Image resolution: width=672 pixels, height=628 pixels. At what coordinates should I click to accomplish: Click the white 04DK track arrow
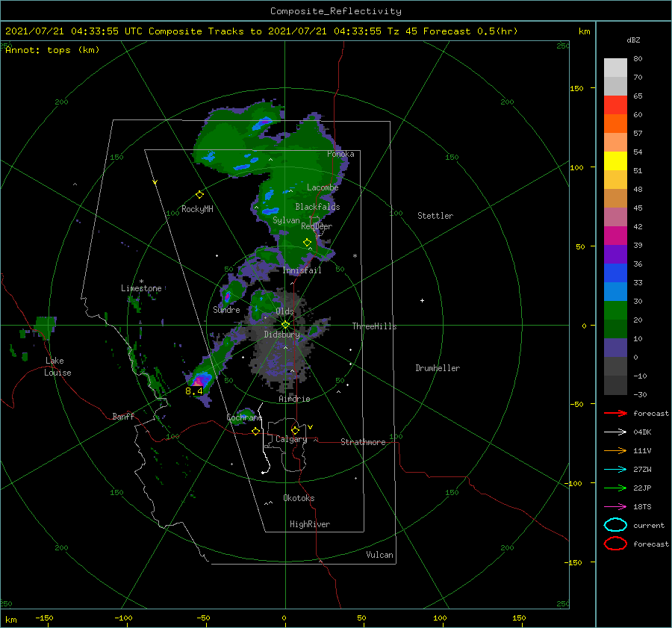point(615,432)
